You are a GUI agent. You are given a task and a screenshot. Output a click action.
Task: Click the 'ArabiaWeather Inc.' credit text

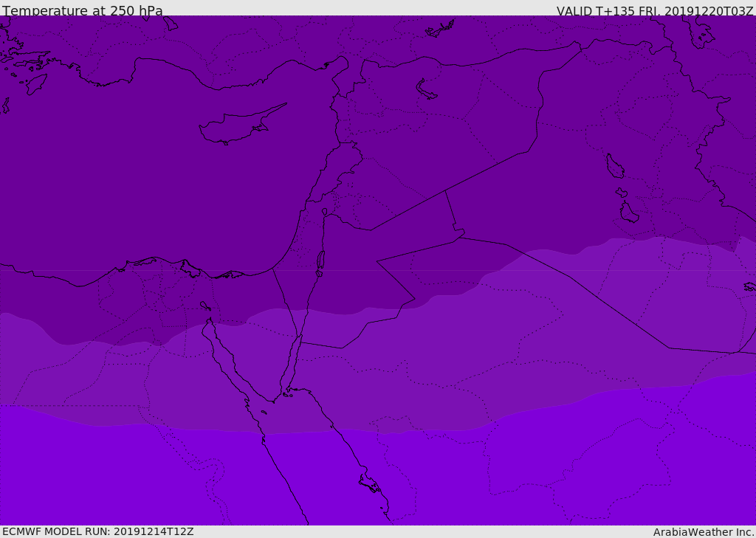point(704,532)
